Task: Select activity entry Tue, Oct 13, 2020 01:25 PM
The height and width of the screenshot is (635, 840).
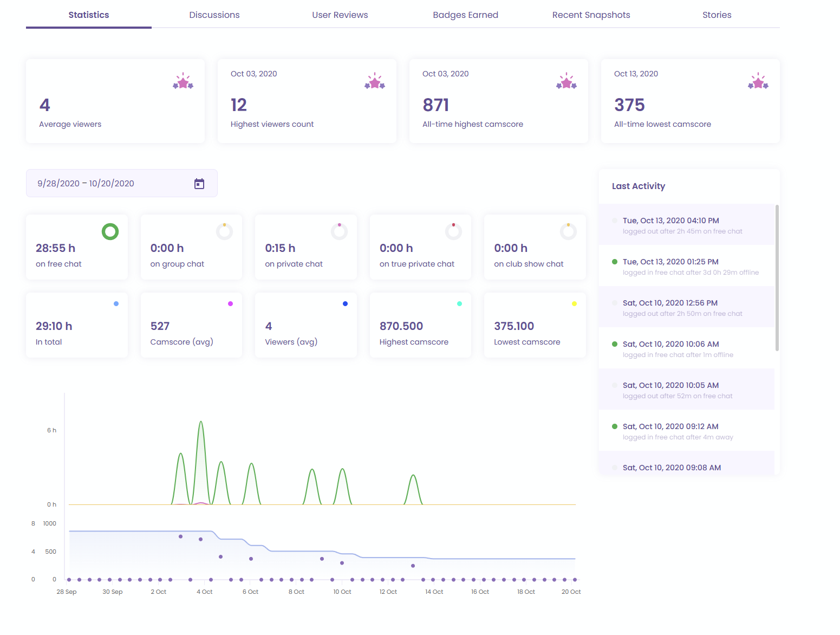Action: [x=687, y=265]
